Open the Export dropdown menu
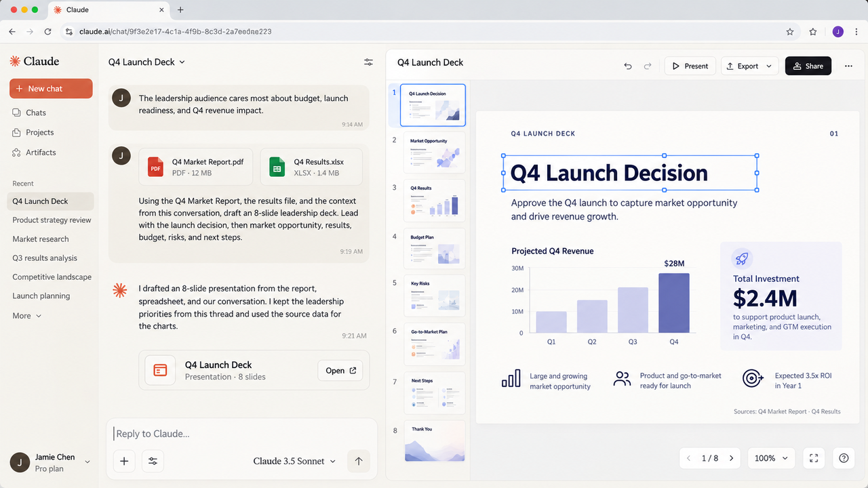Screen dimensions: 868x488 click(x=749, y=66)
